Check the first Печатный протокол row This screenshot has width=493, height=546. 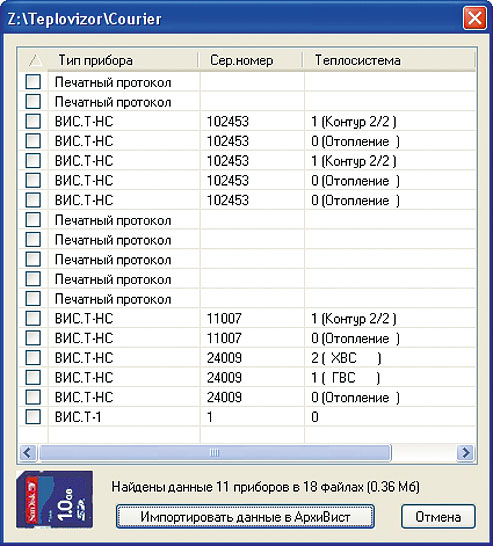(x=33, y=82)
